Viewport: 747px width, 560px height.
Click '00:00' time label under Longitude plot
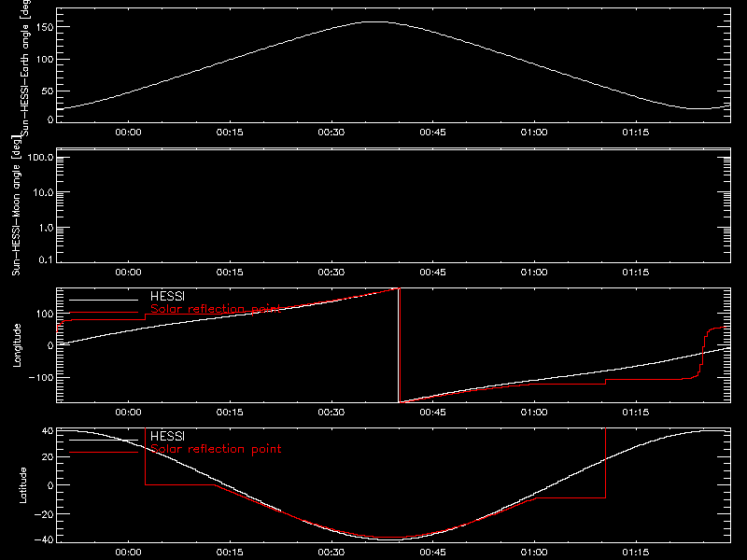[128, 413]
